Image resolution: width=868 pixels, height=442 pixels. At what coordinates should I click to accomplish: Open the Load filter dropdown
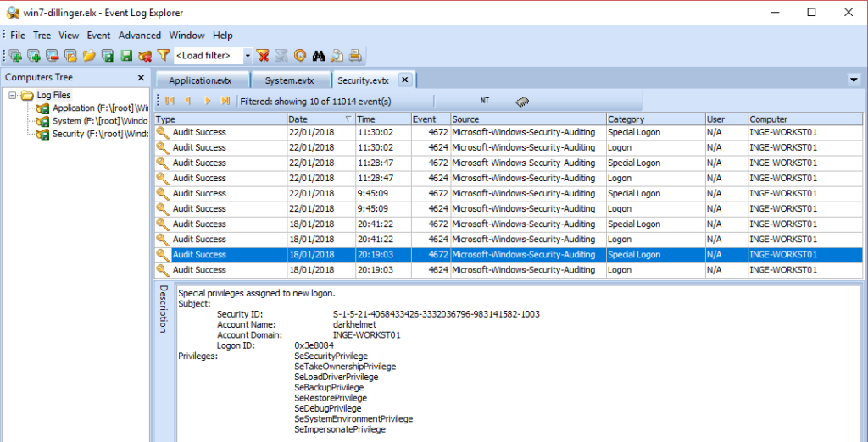click(248, 56)
